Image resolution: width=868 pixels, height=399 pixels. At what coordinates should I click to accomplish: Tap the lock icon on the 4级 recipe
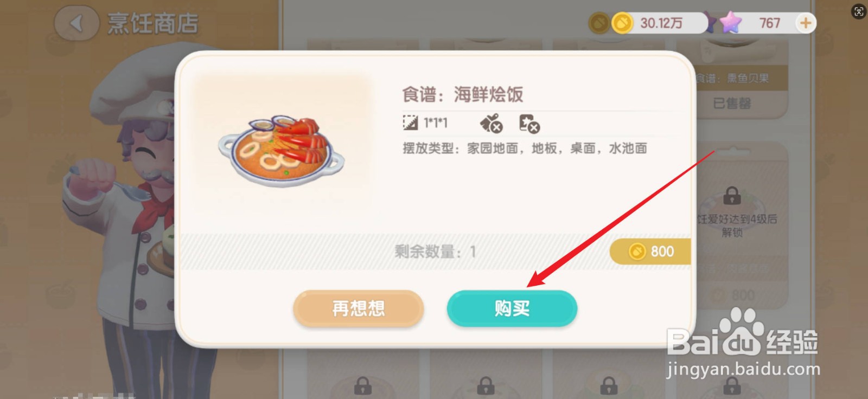click(732, 195)
